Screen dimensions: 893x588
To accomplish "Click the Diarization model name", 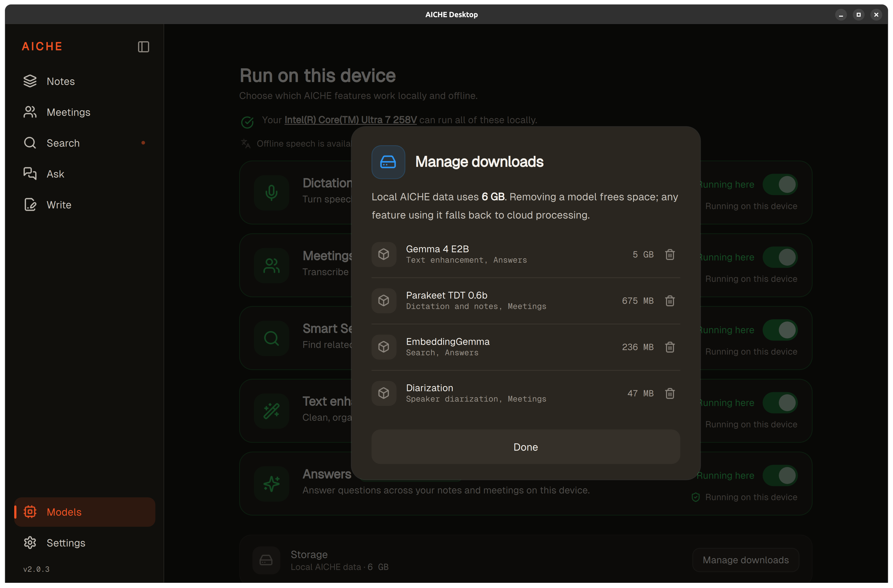I will (x=430, y=388).
